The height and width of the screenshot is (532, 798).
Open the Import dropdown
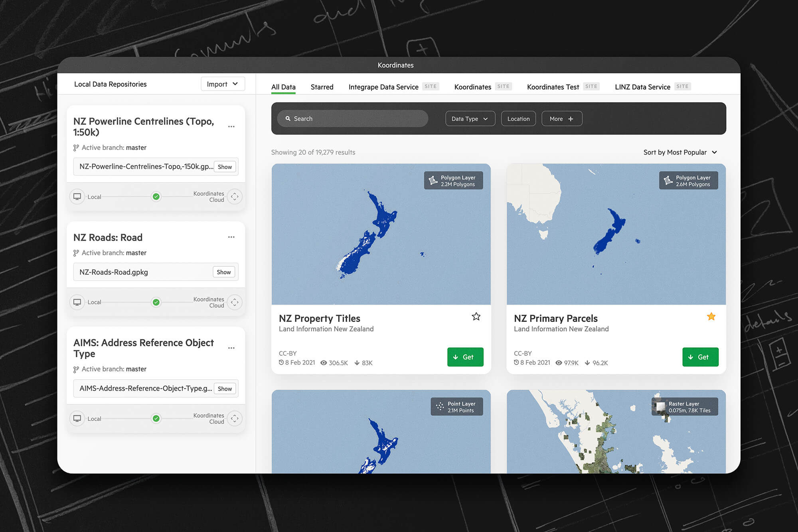222,84
